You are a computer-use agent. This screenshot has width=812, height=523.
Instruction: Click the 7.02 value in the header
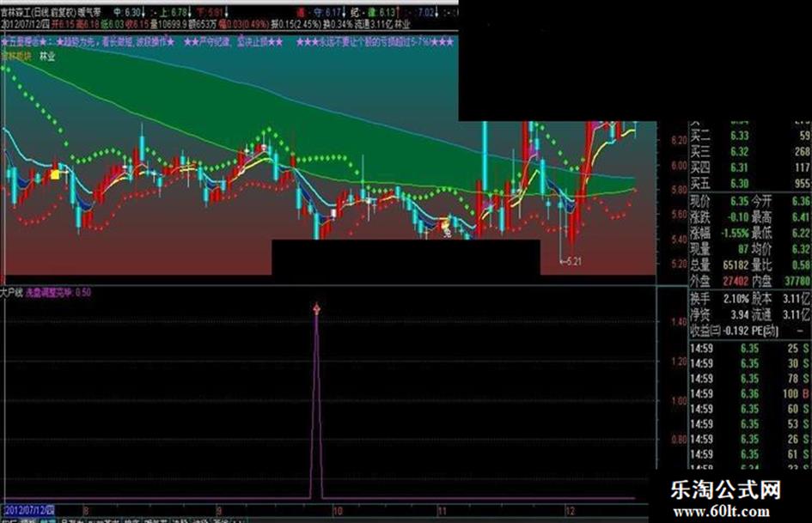pyautogui.click(x=425, y=12)
